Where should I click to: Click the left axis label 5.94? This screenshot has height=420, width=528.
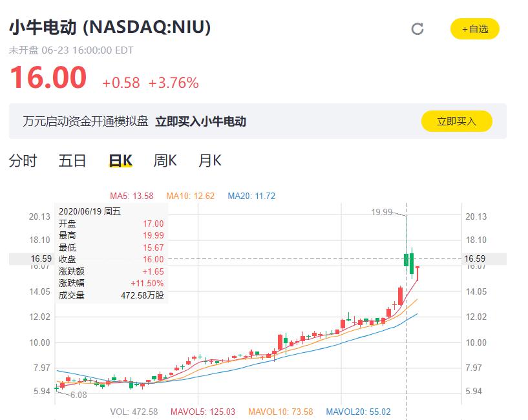(42, 392)
